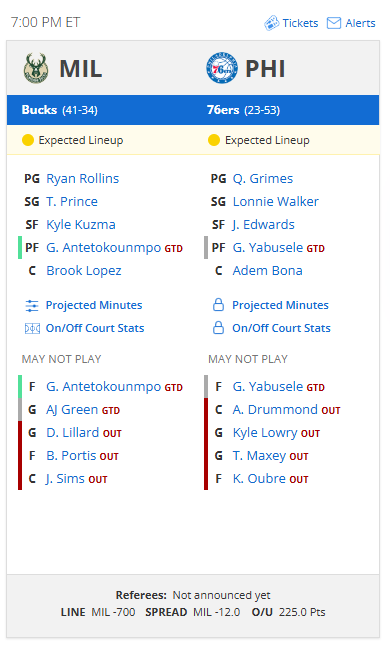The image size is (390, 648).
Task: Open Brook Lopez profile link
Action: tap(84, 271)
